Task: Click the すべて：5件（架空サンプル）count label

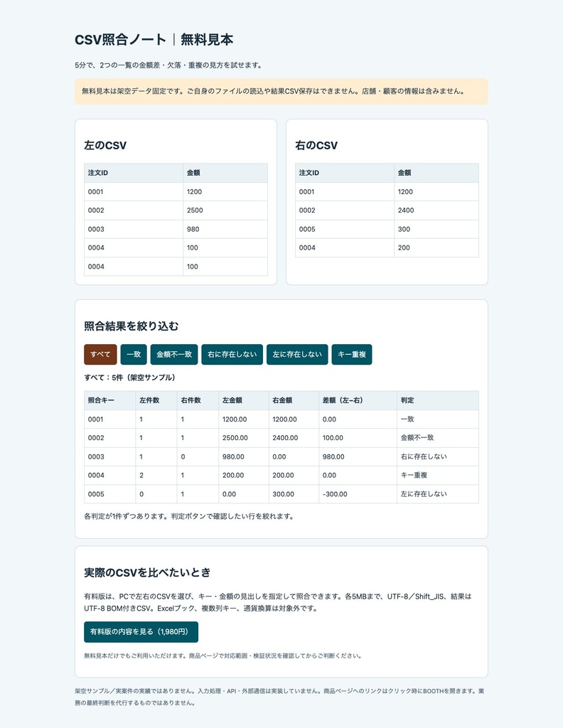Action: (x=129, y=378)
